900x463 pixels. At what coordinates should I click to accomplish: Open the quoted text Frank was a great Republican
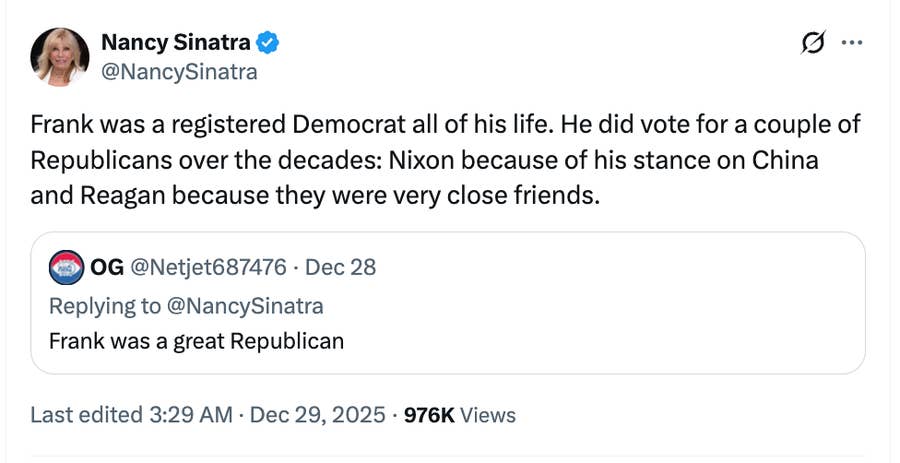click(196, 340)
